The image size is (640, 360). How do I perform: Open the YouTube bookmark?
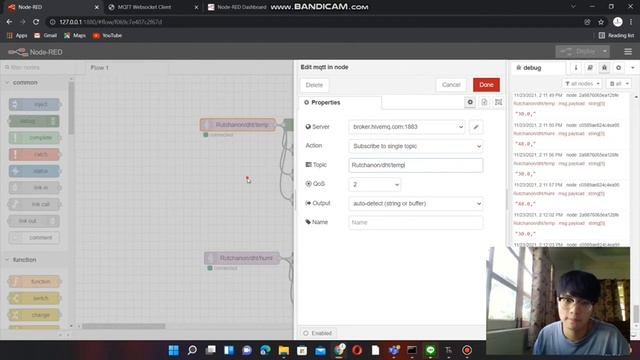(107, 36)
